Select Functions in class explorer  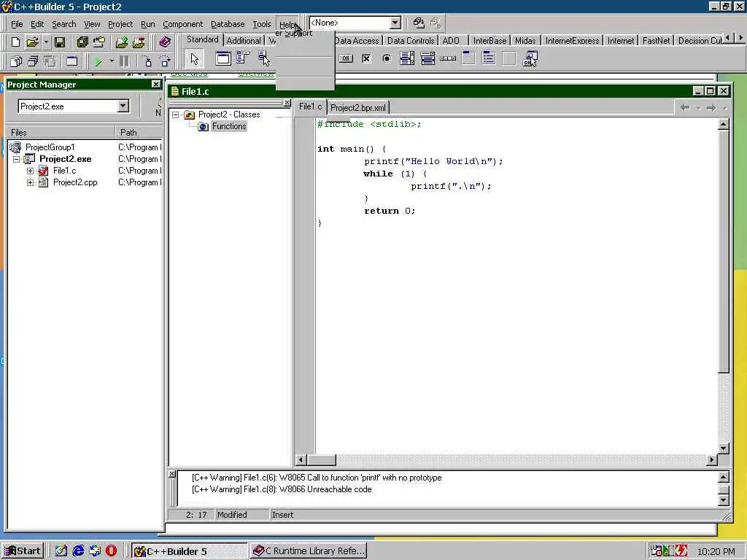coord(228,126)
